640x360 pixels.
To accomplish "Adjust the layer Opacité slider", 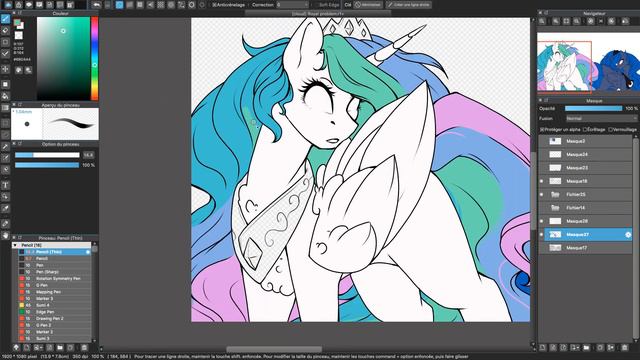I will 593,109.
